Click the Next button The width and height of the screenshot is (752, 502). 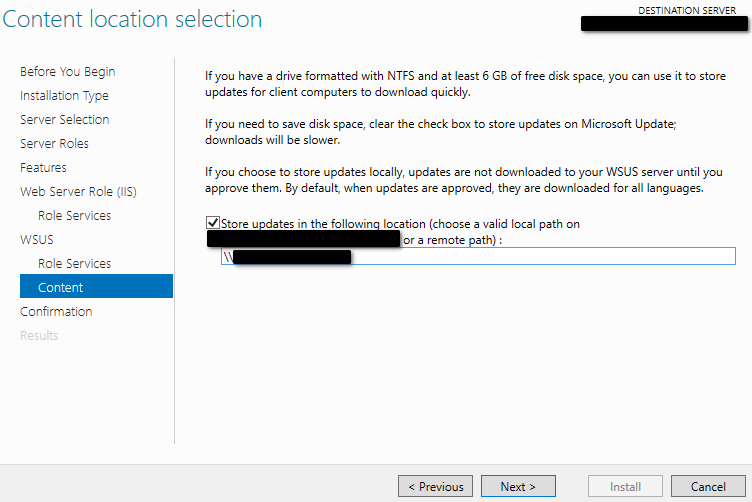click(518, 486)
